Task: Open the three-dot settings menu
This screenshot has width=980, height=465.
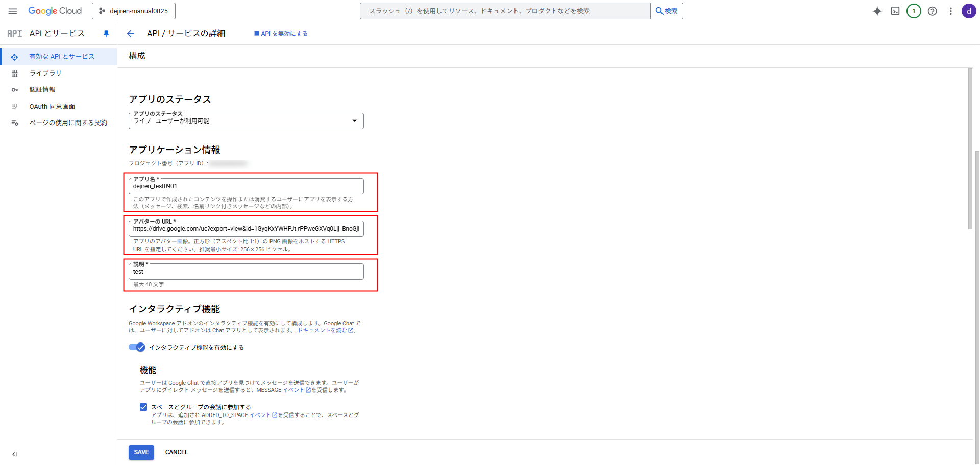Action: coord(950,11)
